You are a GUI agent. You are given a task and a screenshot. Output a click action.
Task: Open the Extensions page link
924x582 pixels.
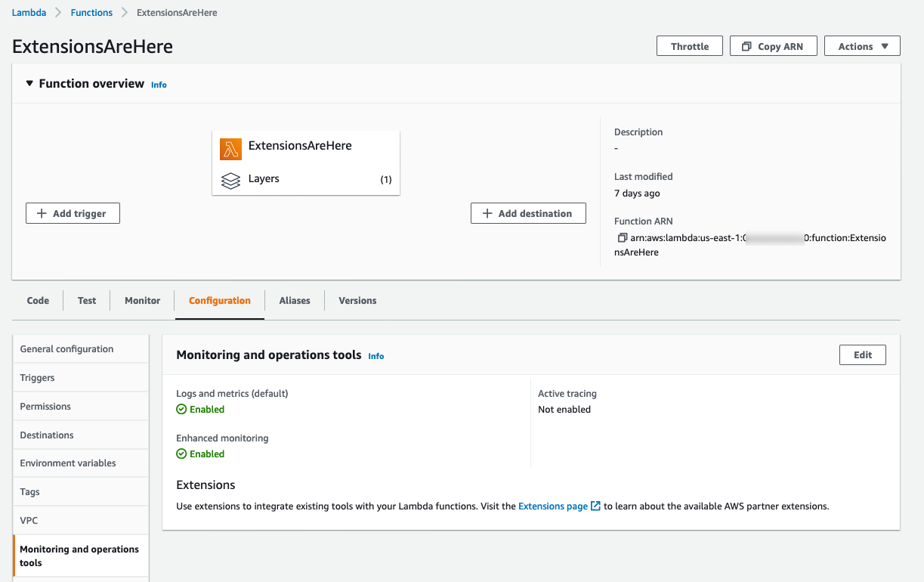pyautogui.click(x=552, y=506)
